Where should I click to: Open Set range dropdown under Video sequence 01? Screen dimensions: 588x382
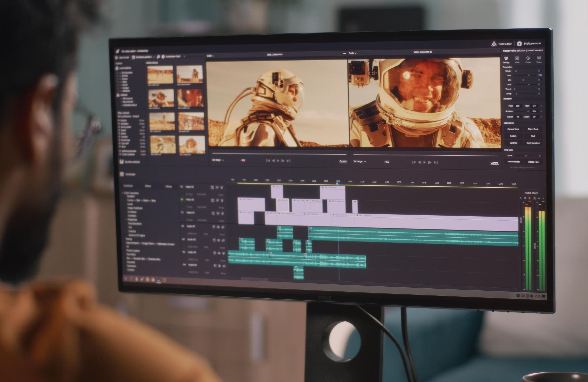(x=359, y=161)
